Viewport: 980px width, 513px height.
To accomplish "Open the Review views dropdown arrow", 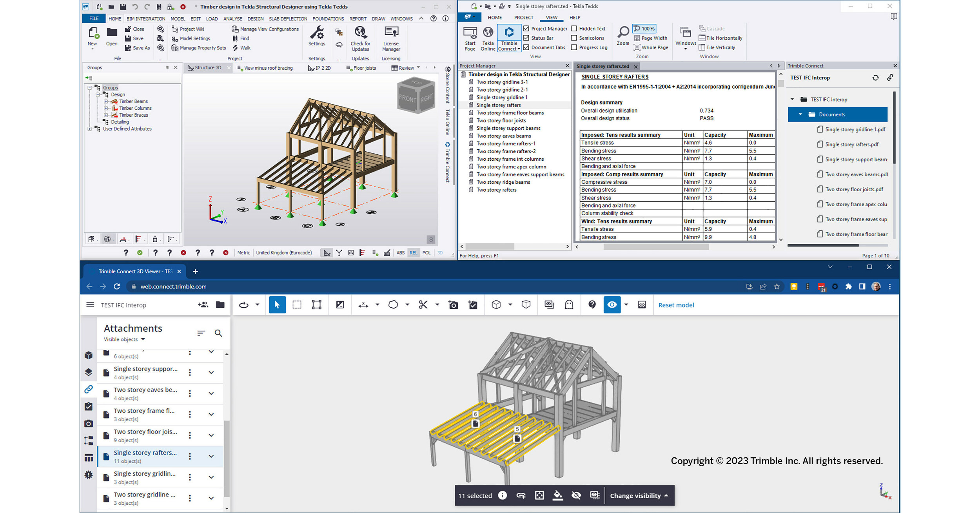I will pos(418,67).
